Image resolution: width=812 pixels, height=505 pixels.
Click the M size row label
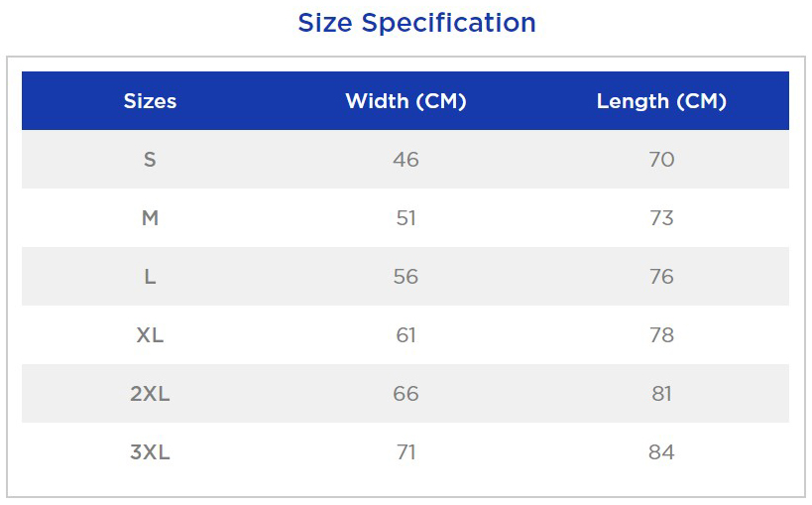150,217
